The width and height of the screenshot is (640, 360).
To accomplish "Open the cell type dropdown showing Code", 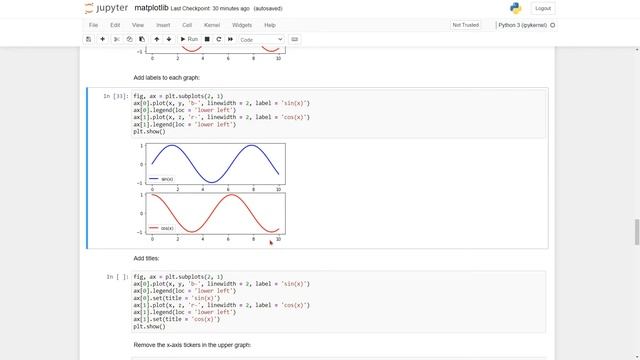I will tap(261, 40).
